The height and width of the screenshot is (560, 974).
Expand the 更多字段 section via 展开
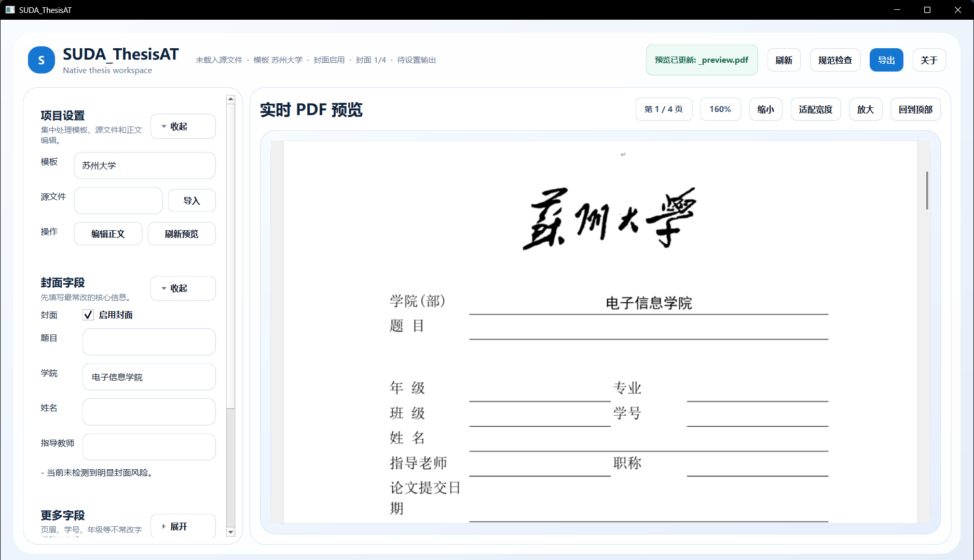183,526
